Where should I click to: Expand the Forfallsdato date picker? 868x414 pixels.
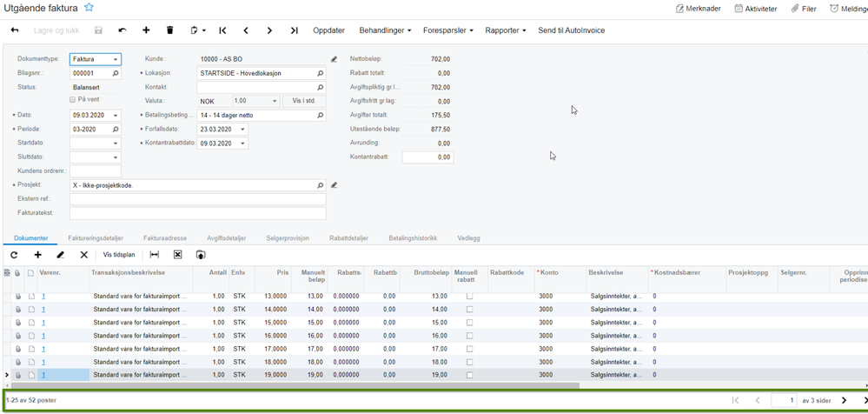[242, 130]
